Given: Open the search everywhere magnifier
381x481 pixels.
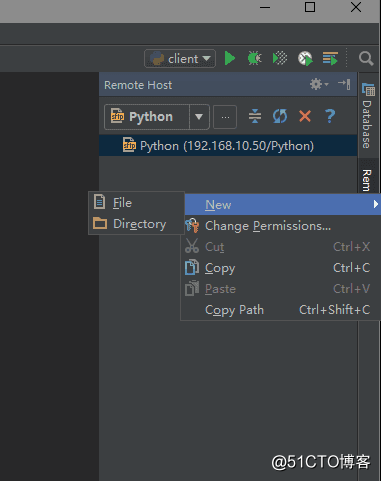Looking at the screenshot, I should tap(366, 59).
